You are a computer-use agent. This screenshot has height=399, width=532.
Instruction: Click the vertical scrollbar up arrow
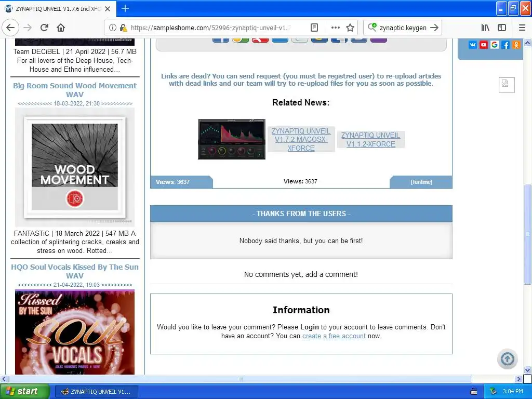click(527, 43)
